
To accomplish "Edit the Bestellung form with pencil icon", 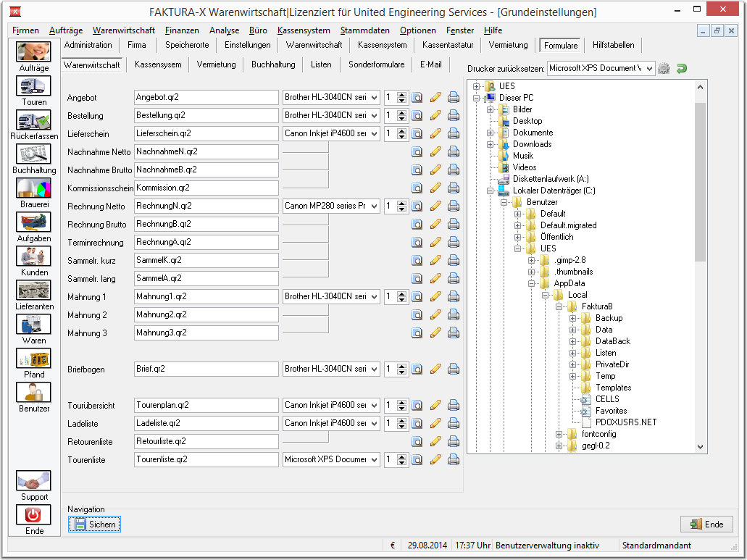I will click(x=435, y=116).
